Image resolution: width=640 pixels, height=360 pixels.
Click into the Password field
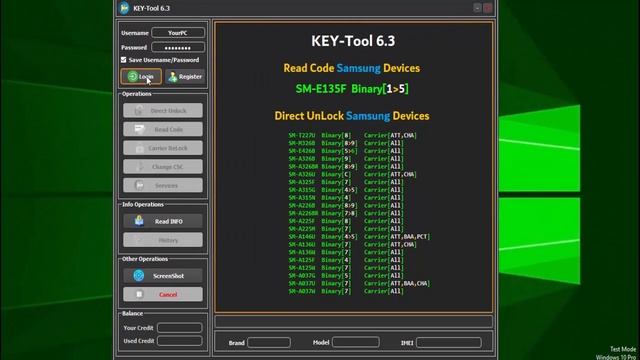[178, 47]
